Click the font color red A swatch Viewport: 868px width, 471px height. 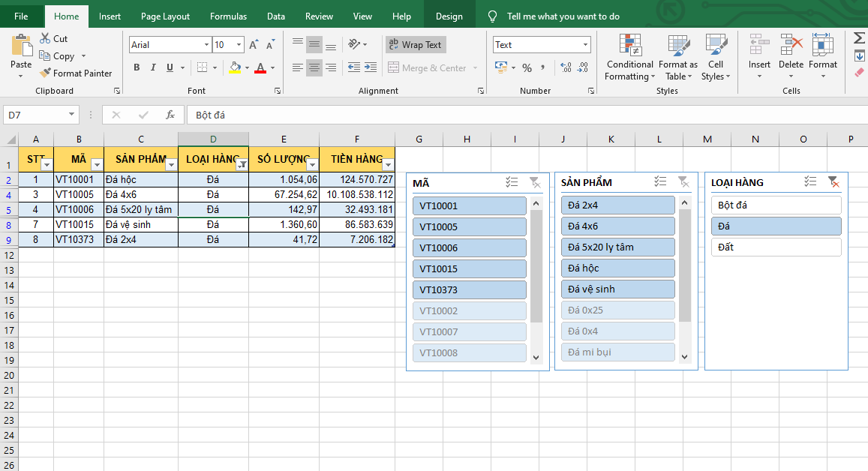click(x=260, y=67)
